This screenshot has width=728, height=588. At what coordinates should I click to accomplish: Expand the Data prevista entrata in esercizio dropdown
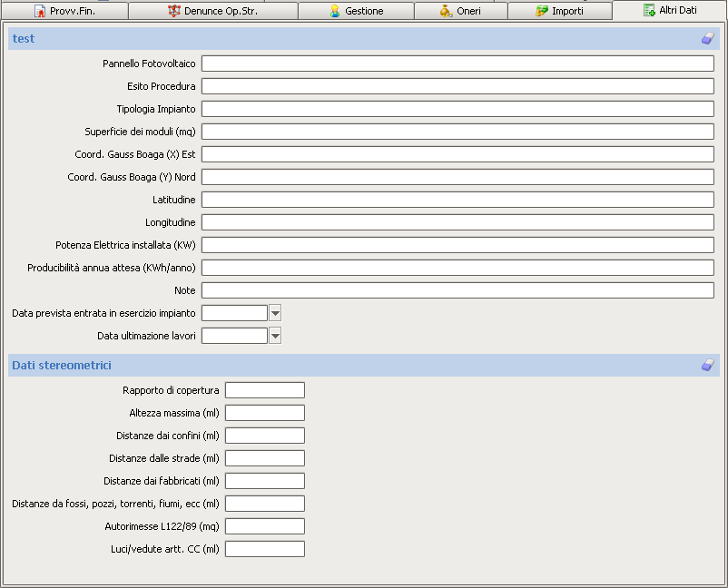[x=275, y=313]
